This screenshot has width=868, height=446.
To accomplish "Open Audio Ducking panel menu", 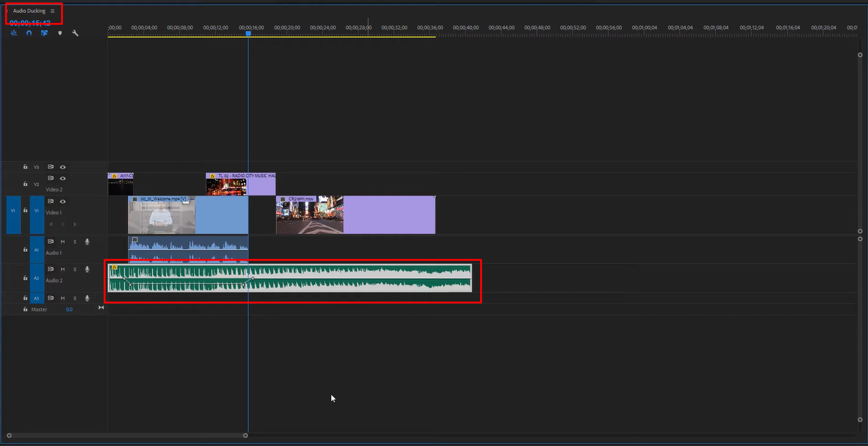I will [x=52, y=11].
